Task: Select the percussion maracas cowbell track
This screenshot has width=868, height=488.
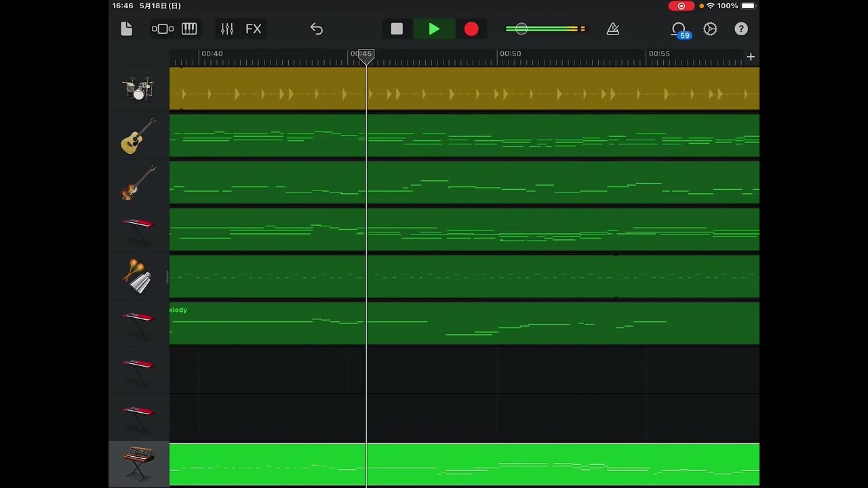Action: (139, 277)
